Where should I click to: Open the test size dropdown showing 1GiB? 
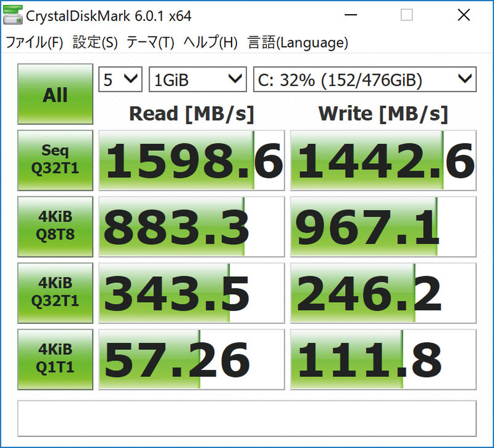(197, 79)
